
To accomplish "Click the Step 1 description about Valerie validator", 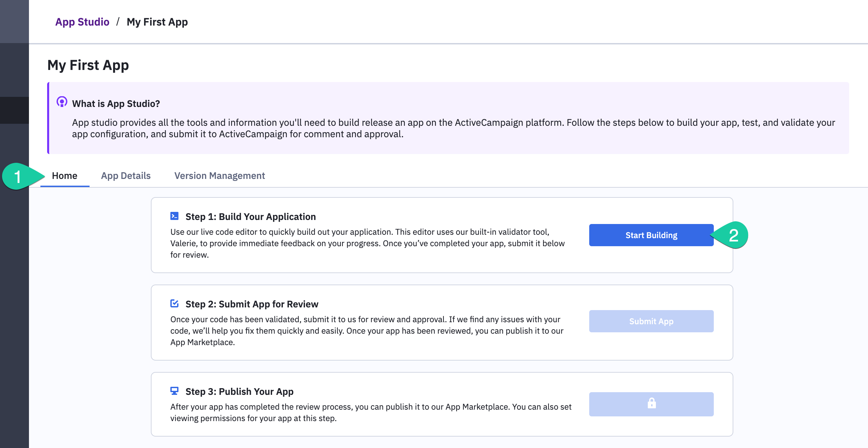I will click(367, 244).
